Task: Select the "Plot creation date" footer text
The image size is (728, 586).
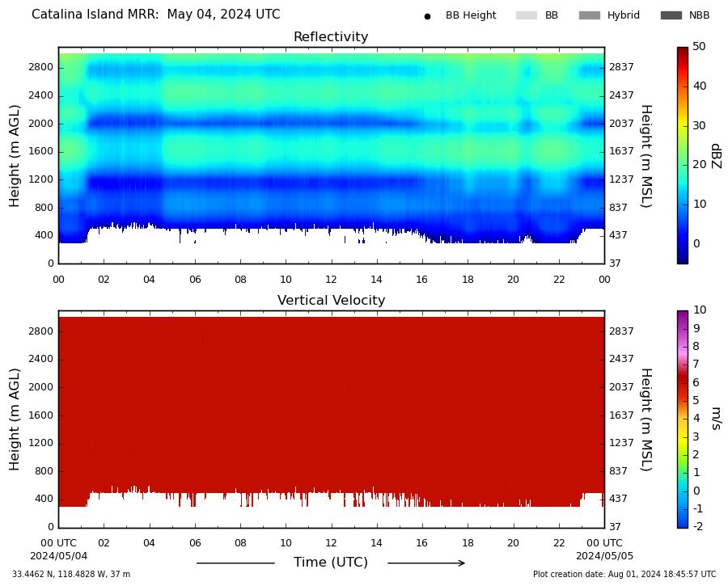Action: pyautogui.click(x=624, y=575)
